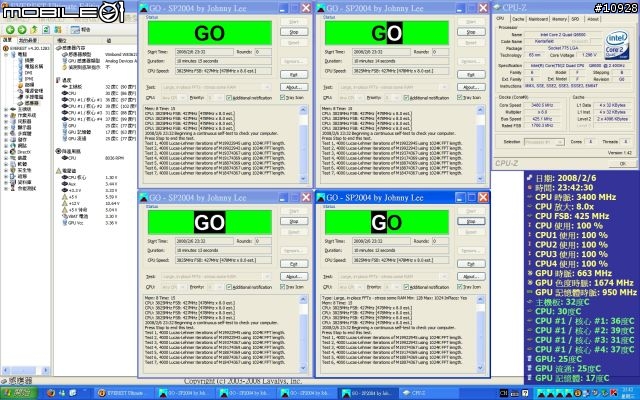Toggle additional notification in upper-right SP2004 window
This screenshot has height=400, width=640.
(406, 98)
